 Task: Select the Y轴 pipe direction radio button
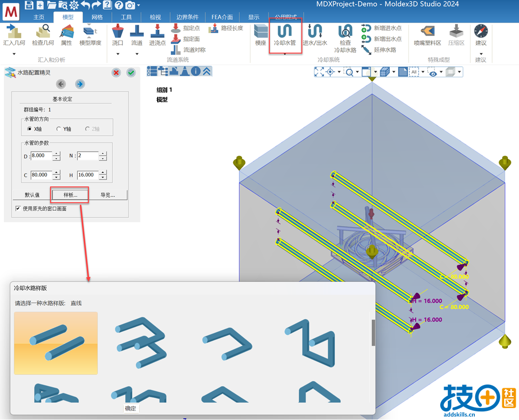tap(59, 129)
